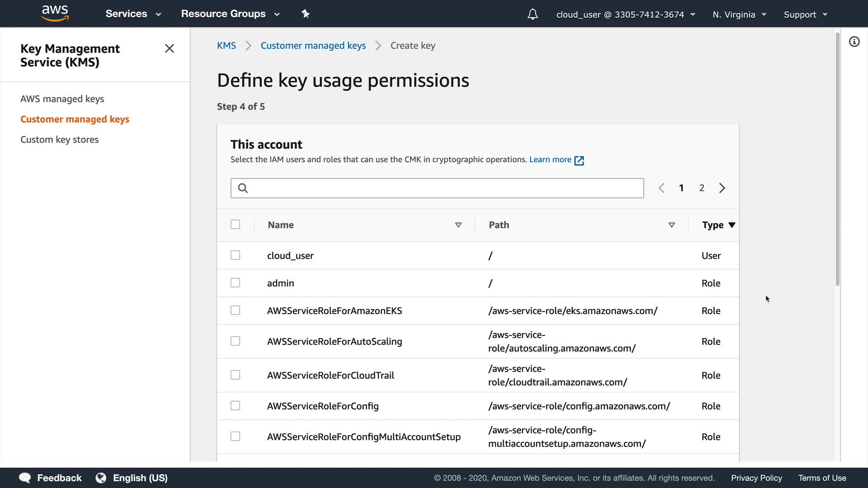The image size is (868, 488).
Task: Click the external link icon beside Learn more
Action: pos(579,160)
